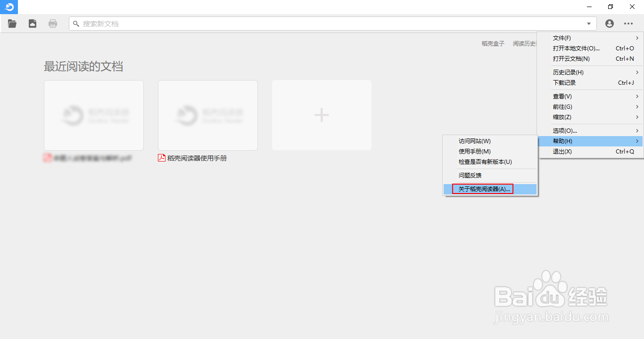Select 打开云文档(N) menu entry
Screen dimensions: 644x339
click(590, 59)
